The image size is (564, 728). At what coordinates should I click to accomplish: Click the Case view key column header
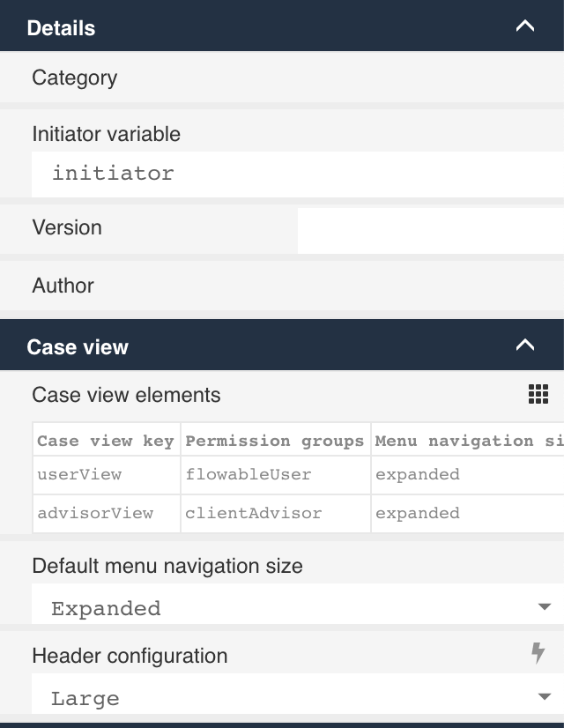coord(106,441)
